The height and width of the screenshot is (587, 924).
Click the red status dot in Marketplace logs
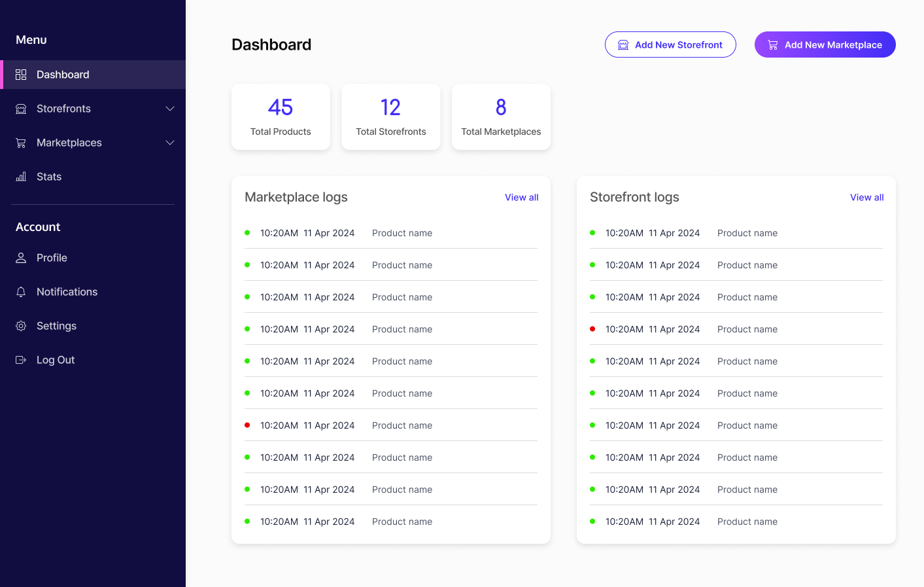[247, 425]
